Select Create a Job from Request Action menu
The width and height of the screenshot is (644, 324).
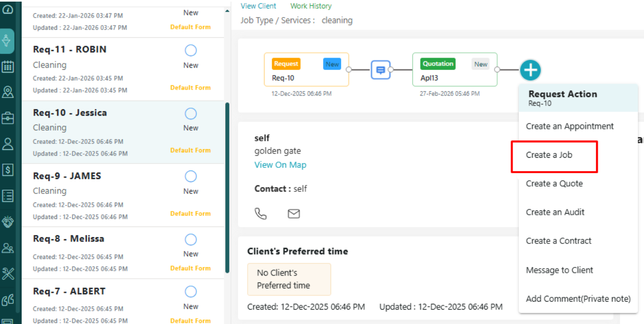pyautogui.click(x=549, y=155)
